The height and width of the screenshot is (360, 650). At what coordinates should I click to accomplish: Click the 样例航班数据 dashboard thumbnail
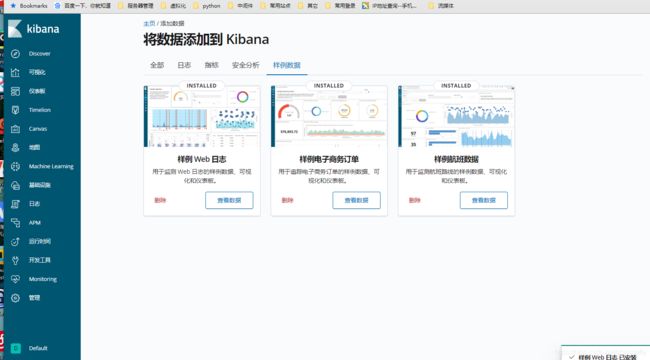456,117
